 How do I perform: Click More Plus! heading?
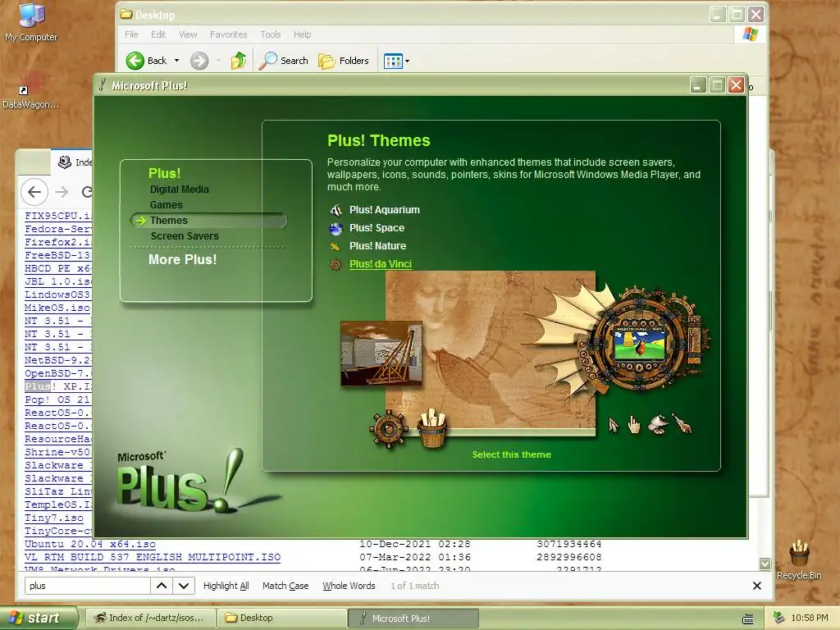183,260
